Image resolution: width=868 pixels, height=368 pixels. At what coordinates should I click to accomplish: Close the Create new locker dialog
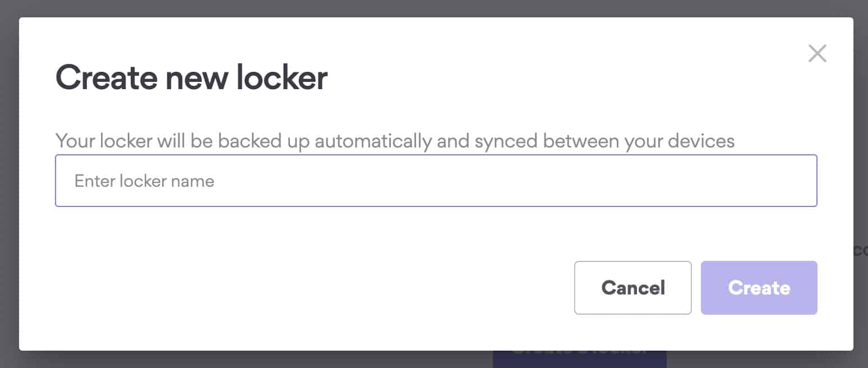817,54
